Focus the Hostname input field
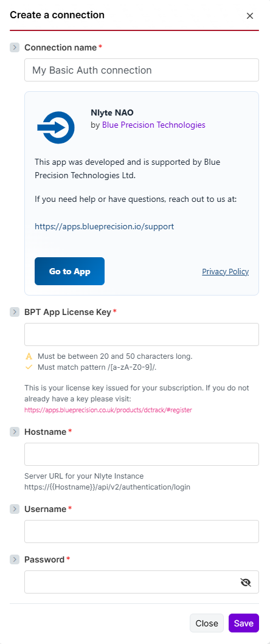The height and width of the screenshot is (644, 270). pyautogui.click(x=142, y=454)
